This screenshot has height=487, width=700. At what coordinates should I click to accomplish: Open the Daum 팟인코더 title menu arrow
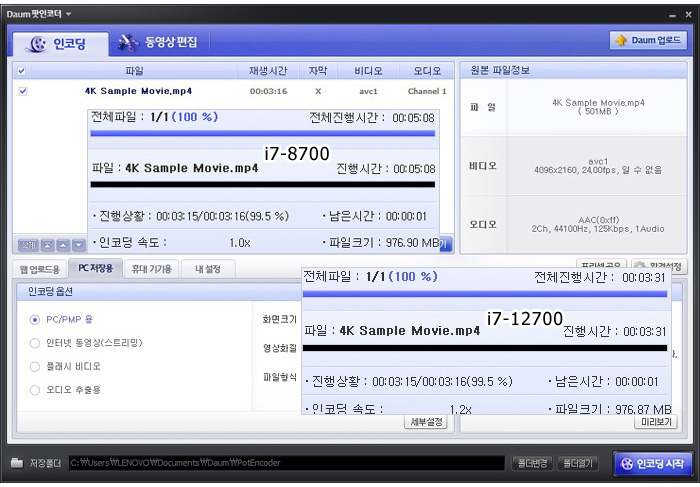pos(69,13)
